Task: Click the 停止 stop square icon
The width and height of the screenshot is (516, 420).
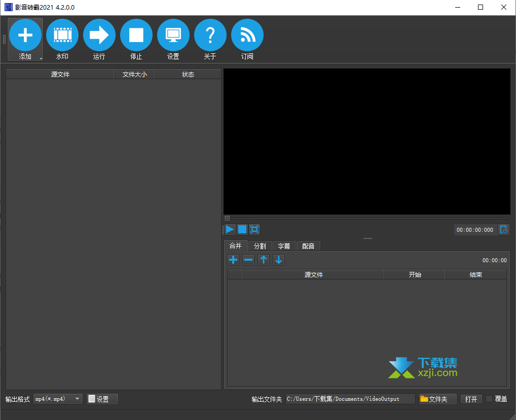Action: tap(136, 35)
